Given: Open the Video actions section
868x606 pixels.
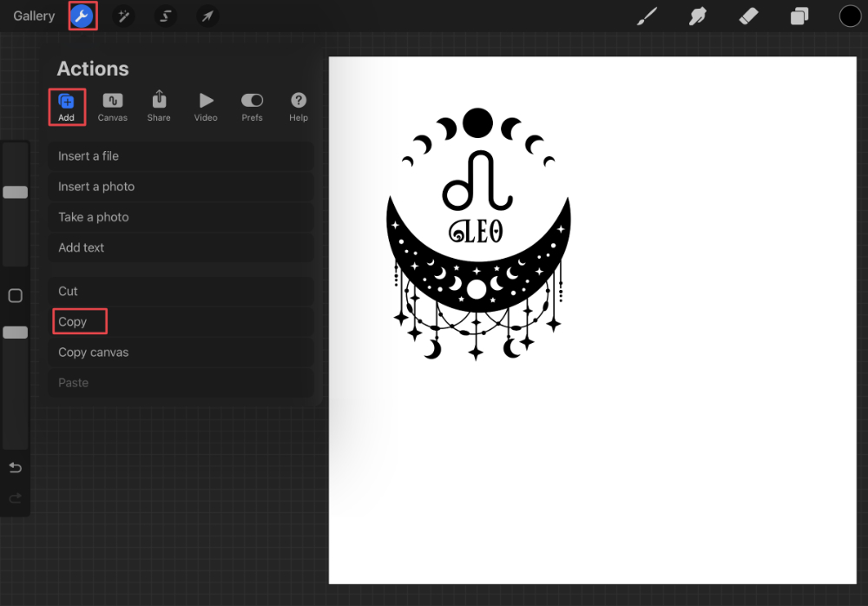Looking at the screenshot, I should pyautogui.click(x=206, y=106).
